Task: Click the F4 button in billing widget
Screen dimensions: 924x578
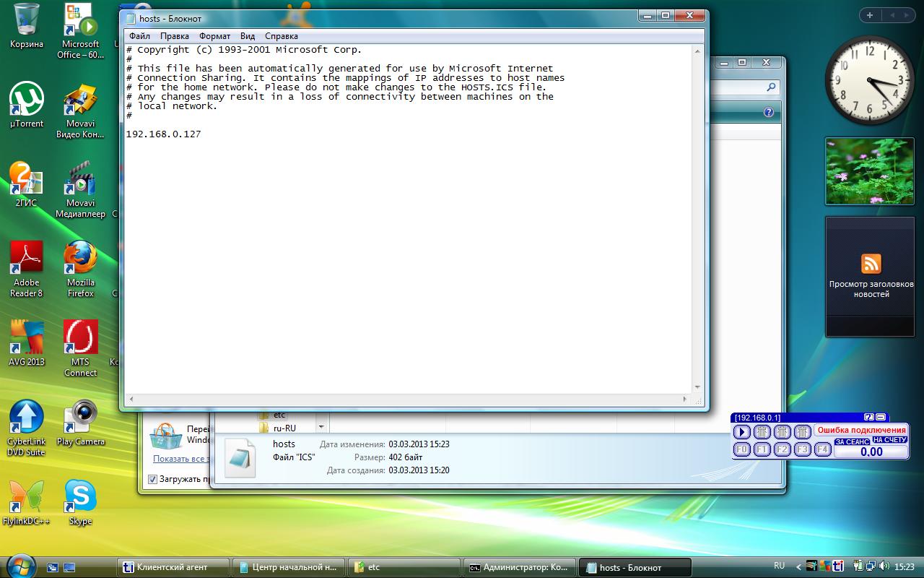Action: [822, 449]
